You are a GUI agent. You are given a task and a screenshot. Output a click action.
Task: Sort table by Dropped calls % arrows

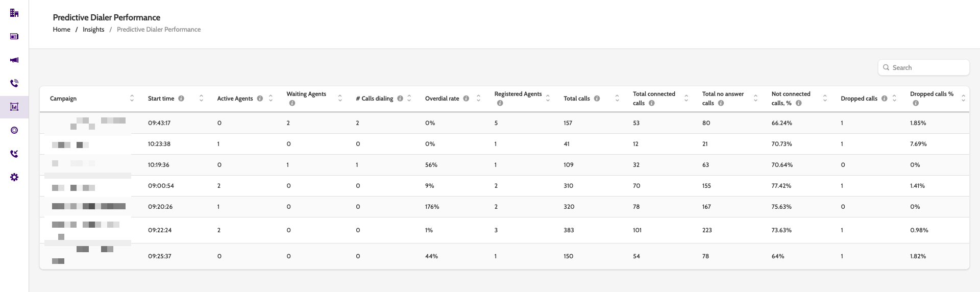(963, 98)
